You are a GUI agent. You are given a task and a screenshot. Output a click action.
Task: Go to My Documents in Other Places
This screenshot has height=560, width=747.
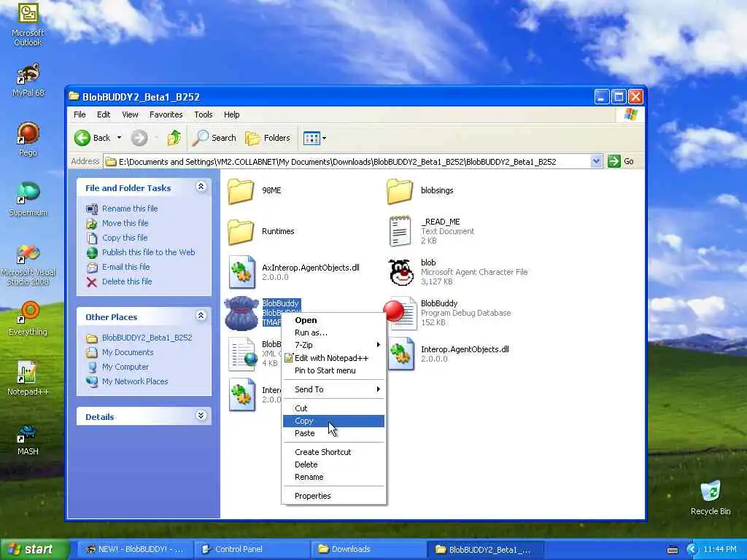pos(128,352)
